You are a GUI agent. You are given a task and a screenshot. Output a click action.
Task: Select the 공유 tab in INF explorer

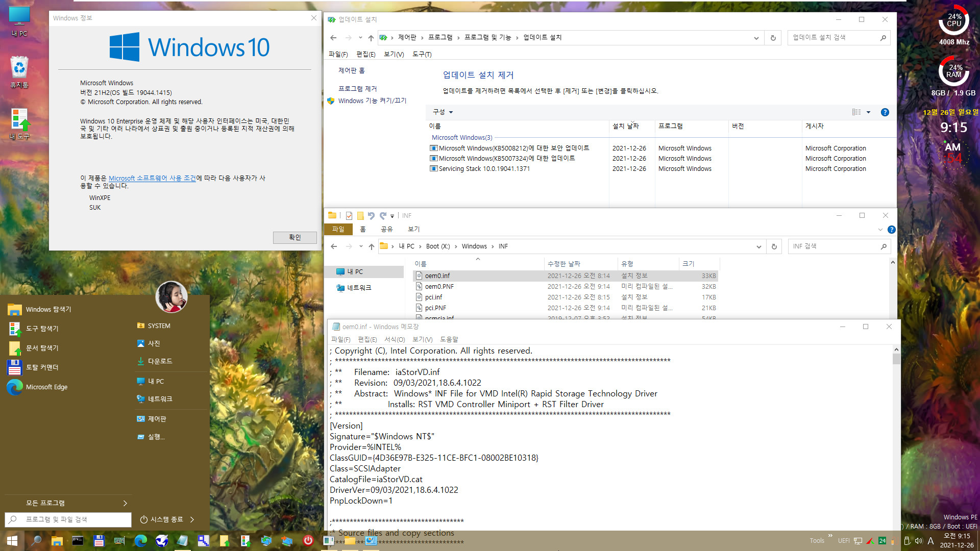coord(387,230)
